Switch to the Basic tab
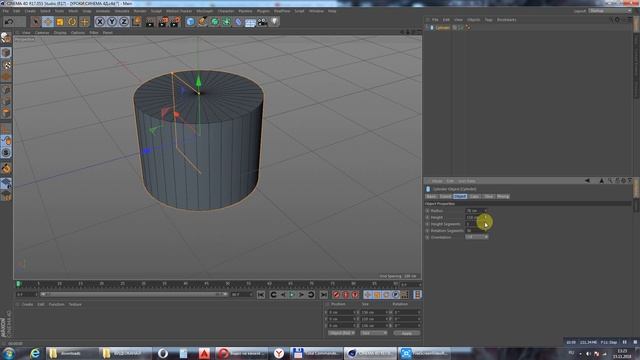 pos(431,196)
